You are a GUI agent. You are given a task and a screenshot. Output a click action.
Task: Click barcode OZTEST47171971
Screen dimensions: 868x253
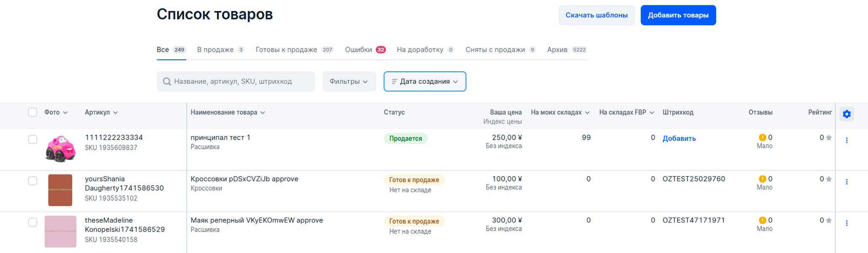pyautogui.click(x=694, y=220)
